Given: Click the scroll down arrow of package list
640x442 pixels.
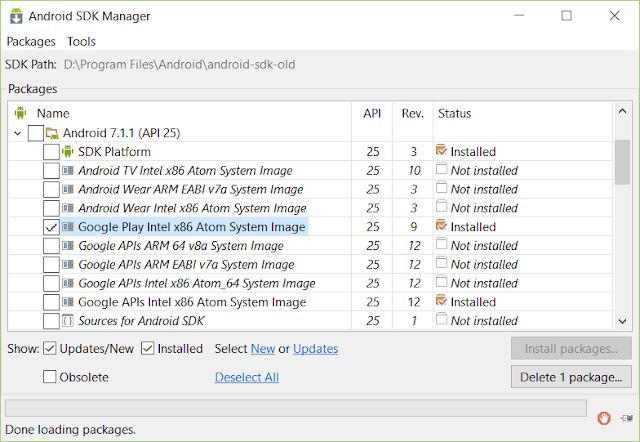Looking at the screenshot, I should [x=622, y=321].
